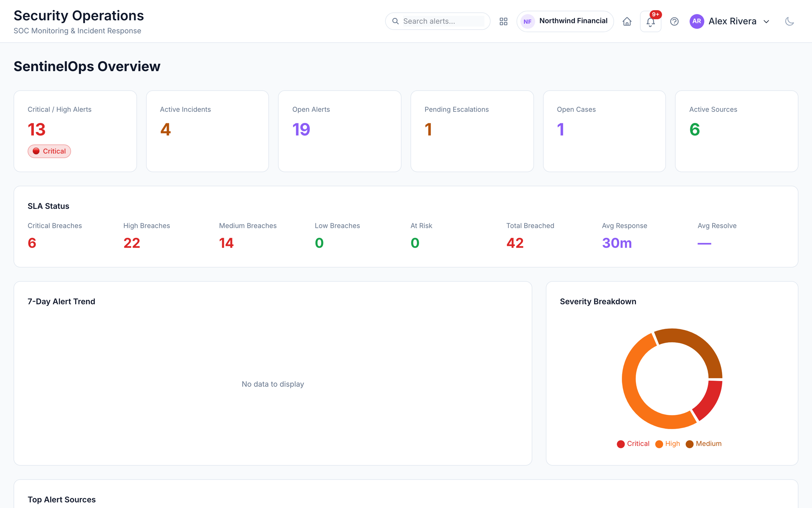Toggle Critical in severity legend
This screenshot has height=508, width=812.
point(633,444)
